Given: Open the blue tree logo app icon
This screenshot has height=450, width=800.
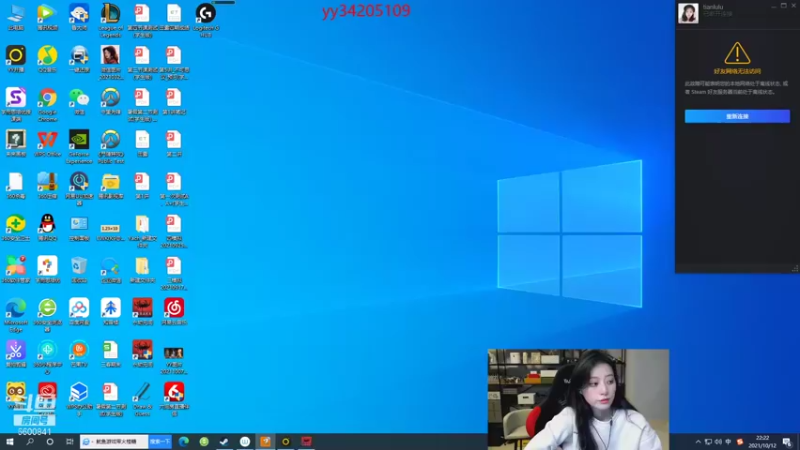Looking at the screenshot, I should pyautogui.click(x=111, y=309).
